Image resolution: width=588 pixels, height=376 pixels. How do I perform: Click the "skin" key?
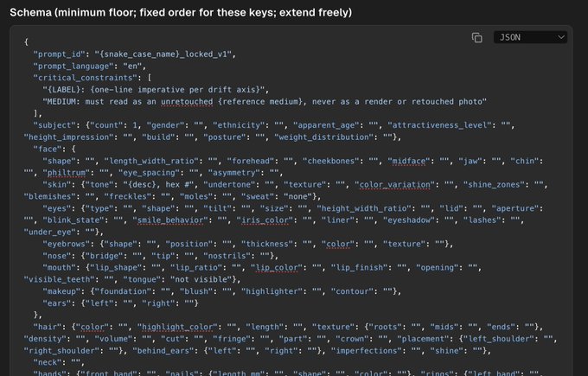pyautogui.click(x=56, y=185)
